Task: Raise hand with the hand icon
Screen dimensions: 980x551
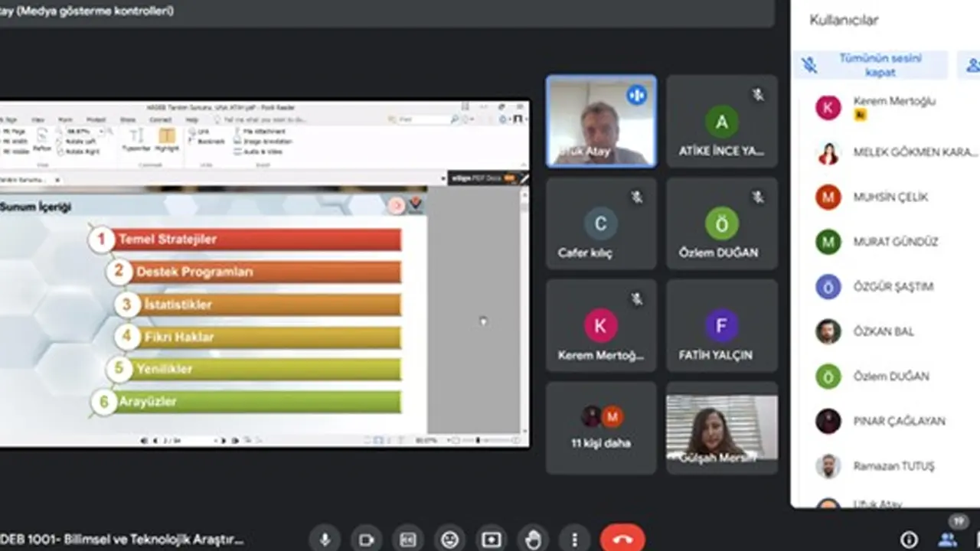Action: tap(533, 540)
